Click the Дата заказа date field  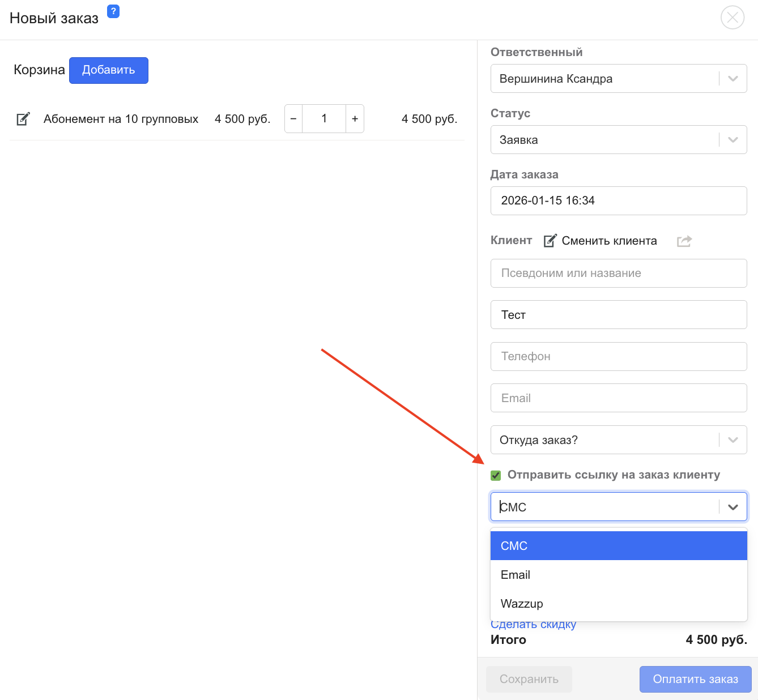point(618,201)
